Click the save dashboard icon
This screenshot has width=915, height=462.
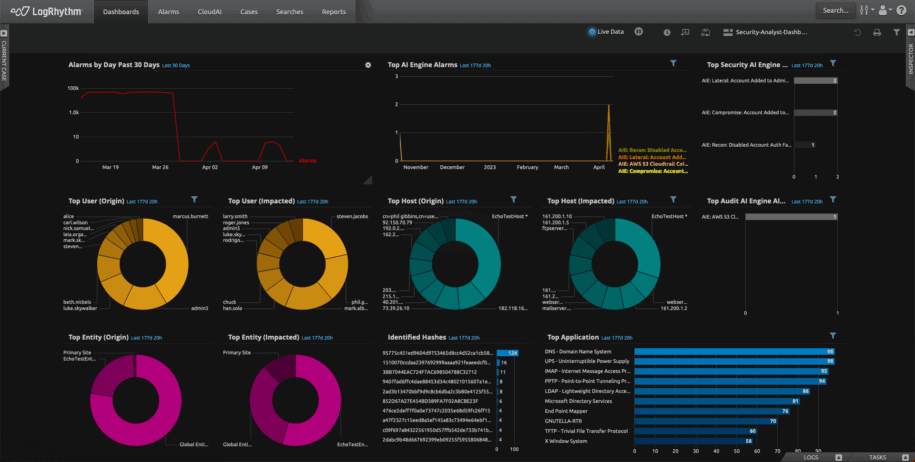point(705,33)
